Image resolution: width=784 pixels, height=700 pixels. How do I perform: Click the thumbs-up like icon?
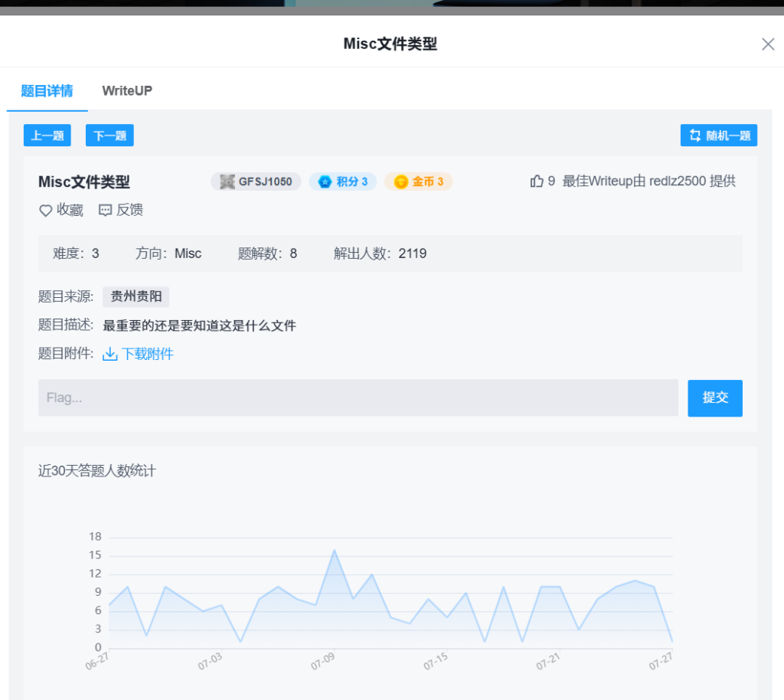point(537,182)
